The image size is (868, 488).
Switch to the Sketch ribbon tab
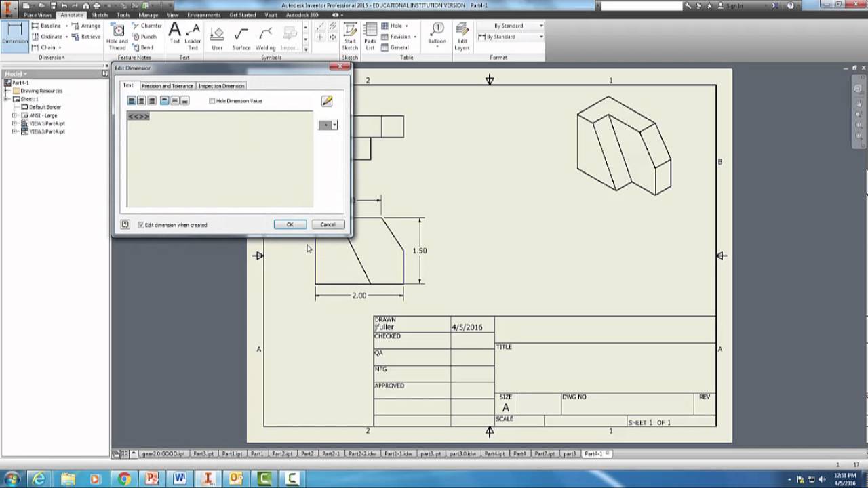[x=99, y=14]
